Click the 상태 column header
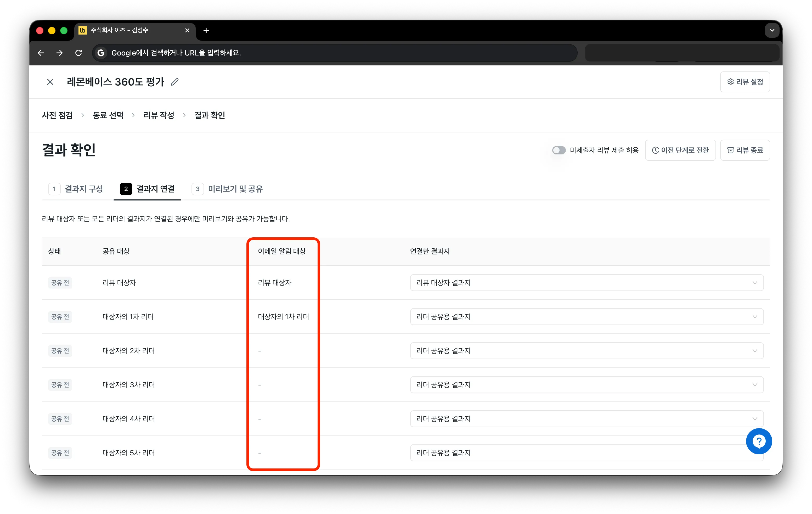The height and width of the screenshot is (514, 812). point(54,251)
